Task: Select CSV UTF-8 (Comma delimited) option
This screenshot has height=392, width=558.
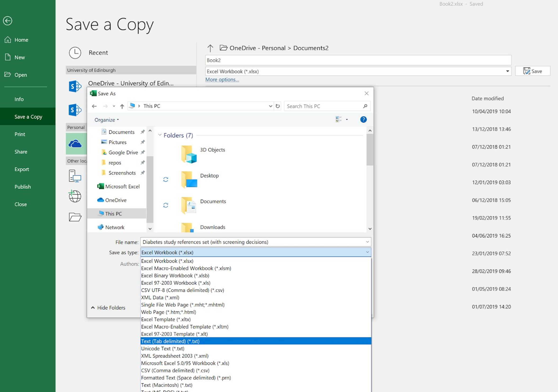Action: pyautogui.click(x=182, y=290)
